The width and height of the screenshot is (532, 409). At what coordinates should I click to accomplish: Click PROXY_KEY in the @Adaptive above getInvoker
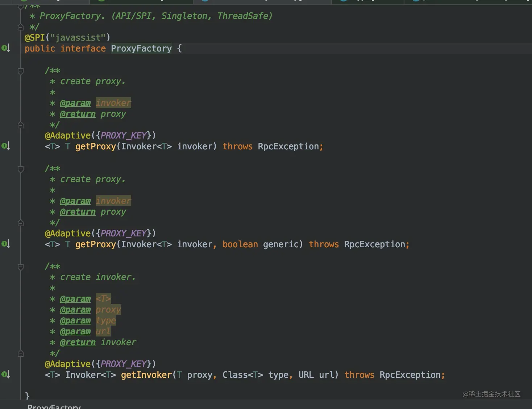click(x=124, y=364)
